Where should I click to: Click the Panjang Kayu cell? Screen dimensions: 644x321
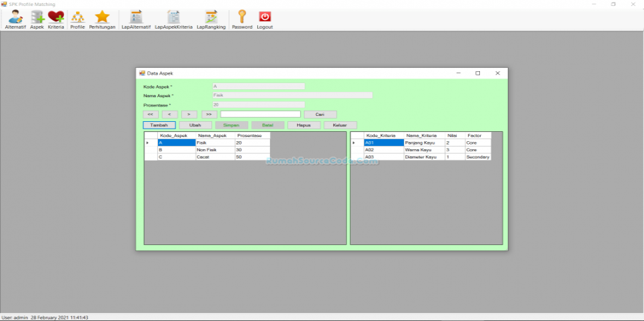tap(425, 143)
